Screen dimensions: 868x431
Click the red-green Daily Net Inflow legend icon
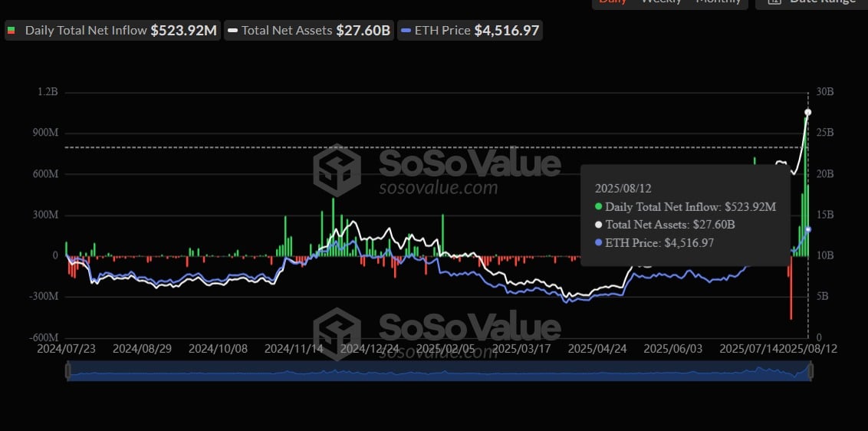12,31
